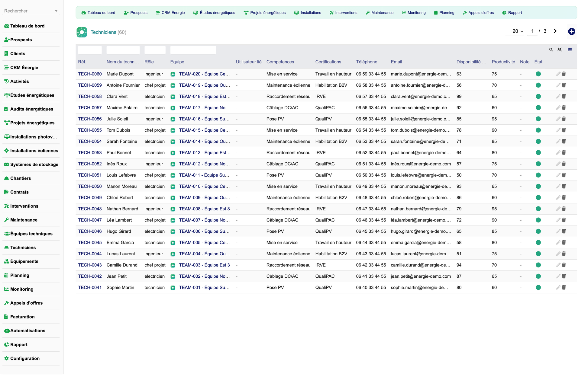Open the TEAM-003 - Équipe Est 3 link
The width and height of the screenshot is (588, 380).
tap(204, 265)
